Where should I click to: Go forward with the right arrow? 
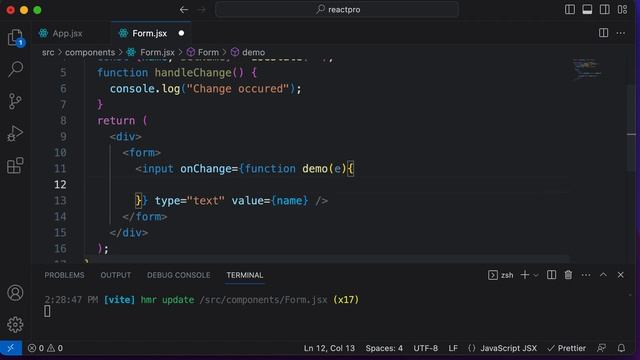point(201,9)
